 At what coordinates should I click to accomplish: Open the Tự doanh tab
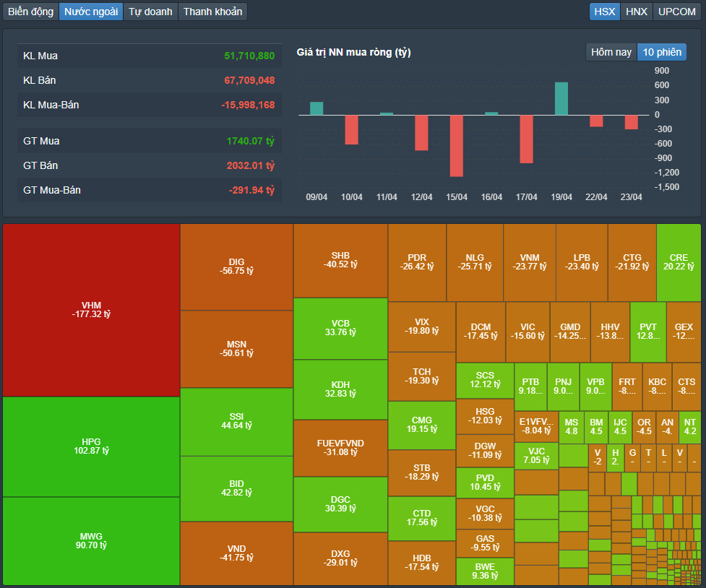150,12
